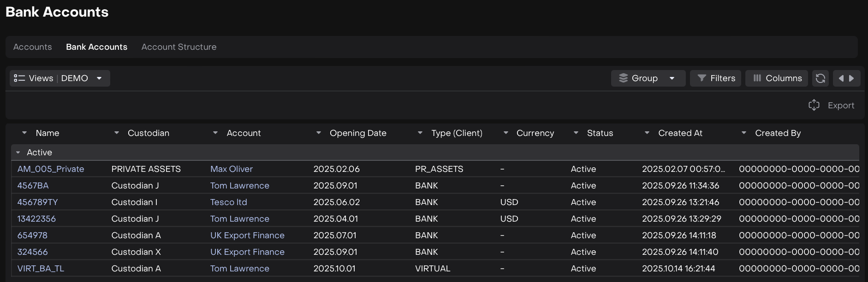The height and width of the screenshot is (282, 868).
Task: Open the Tesco ltd account link
Action: click(228, 202)
